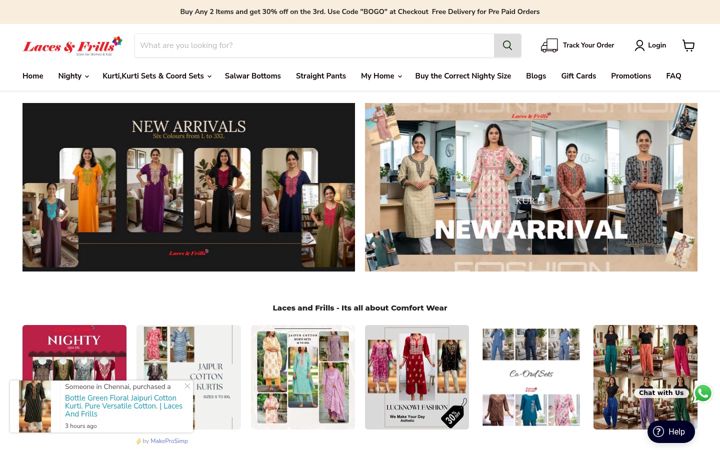
Task: Click the delivery truck Track Order icon
Action: [549, 45]
